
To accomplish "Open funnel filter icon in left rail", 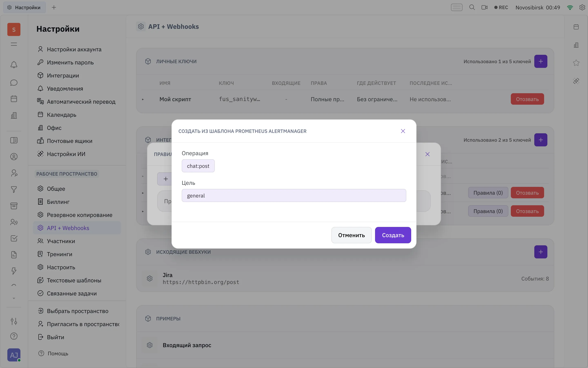I will click(x=14, y=189).
